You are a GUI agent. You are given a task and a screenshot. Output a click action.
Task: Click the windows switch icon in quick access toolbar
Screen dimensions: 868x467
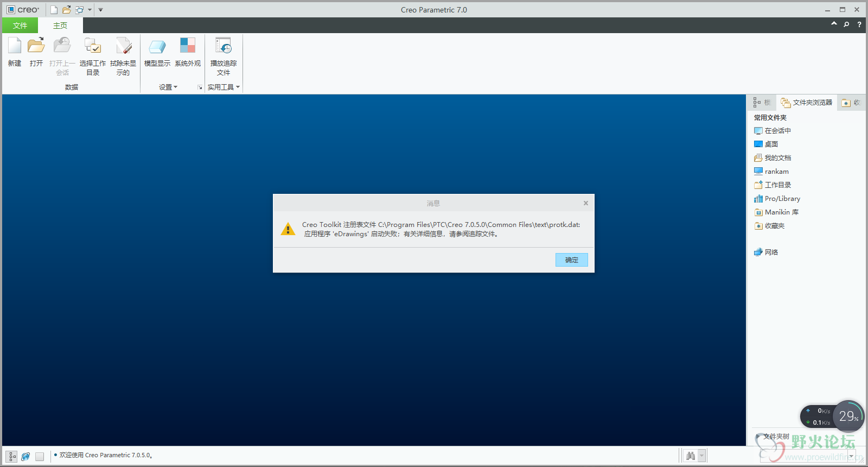79,10
